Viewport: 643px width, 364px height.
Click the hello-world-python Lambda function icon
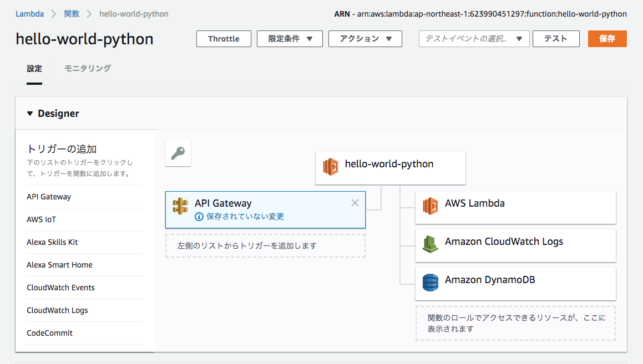coord(331,166)
